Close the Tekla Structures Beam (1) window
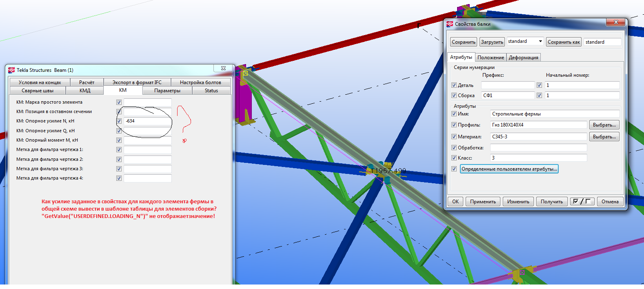This screenshot has height=289, width=644. point(223,69)
